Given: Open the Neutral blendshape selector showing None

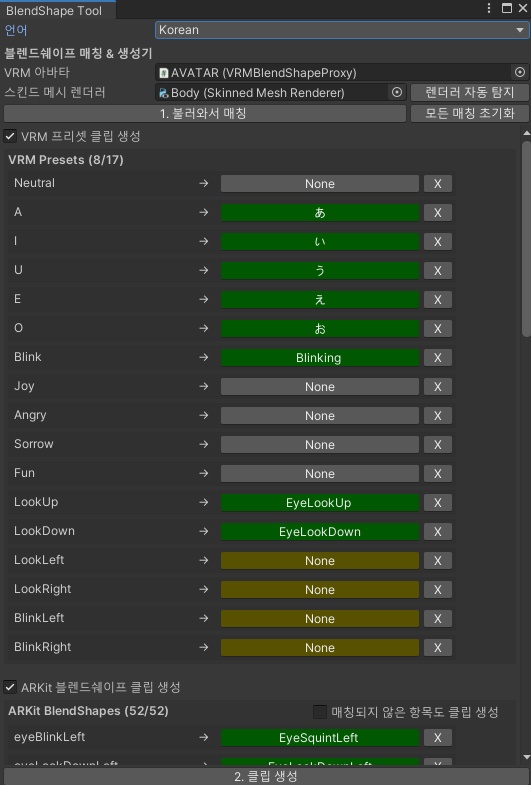Looking at the screenshot, I should pyautogui.click(x=320, y=184).
